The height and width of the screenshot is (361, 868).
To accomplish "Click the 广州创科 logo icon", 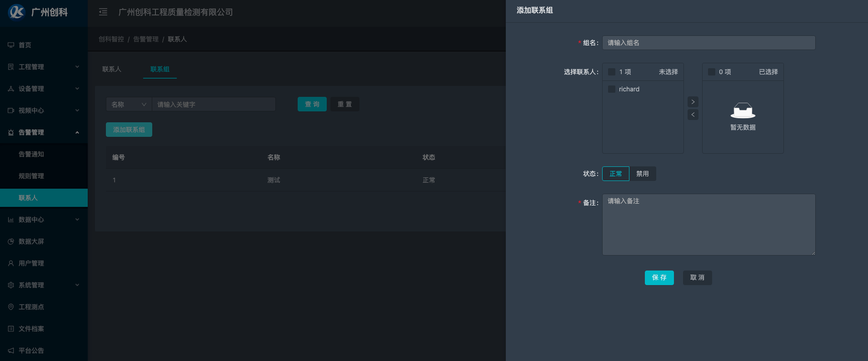I will pyautogui.click(x=17, y=12).
